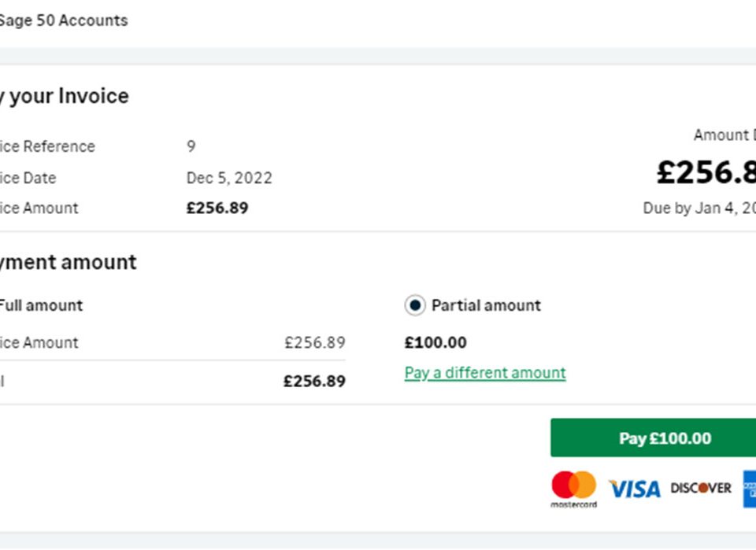Click the partially visible American Express logo

pyautogui.click(x=750, y=489)
